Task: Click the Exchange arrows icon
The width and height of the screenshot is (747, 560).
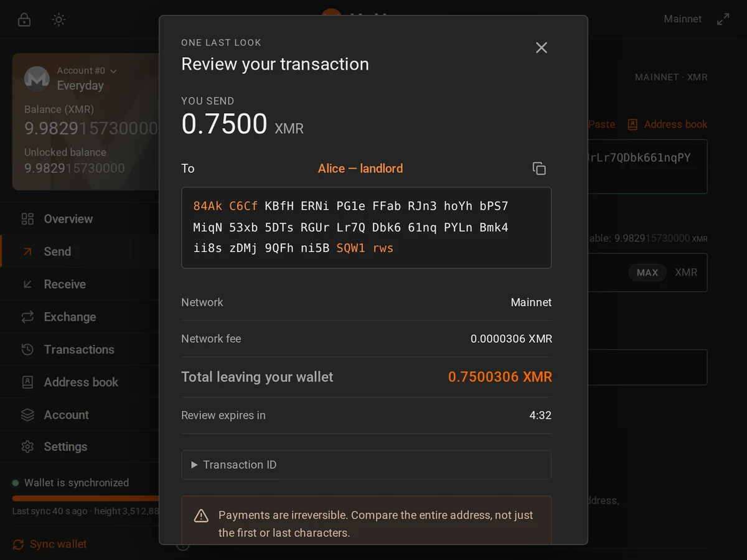Action: point(27,317)
